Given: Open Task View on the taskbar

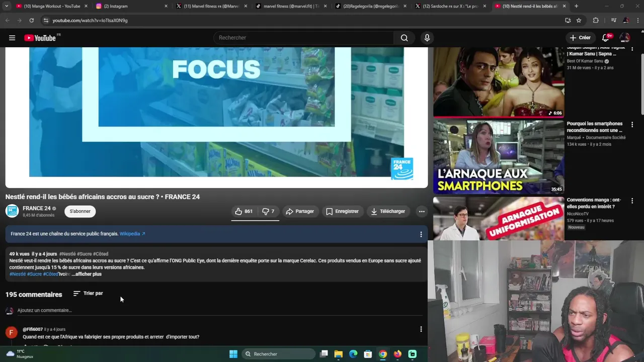Looking at the screenshot, I should point(324,354).
